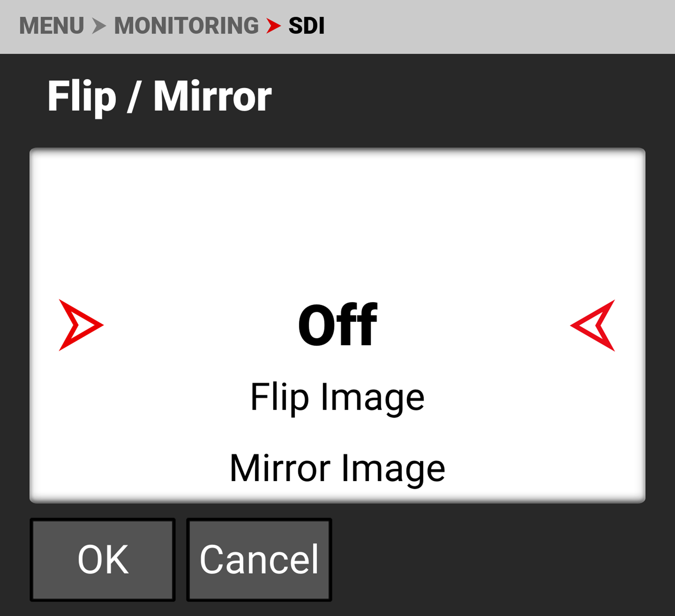
Task: Go back to MENU breadcrumb
Action: coord(51,26)
